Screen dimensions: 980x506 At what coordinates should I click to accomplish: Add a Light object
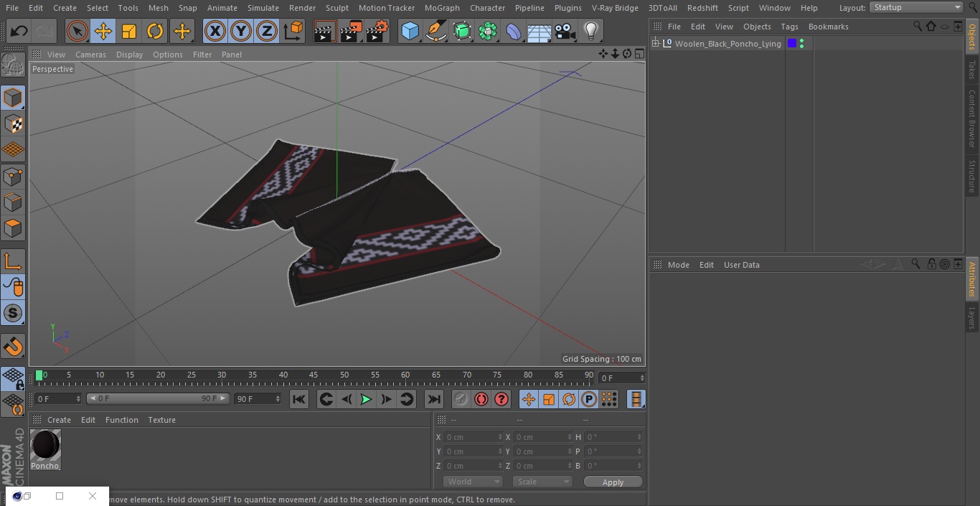(x=591, y=31)
